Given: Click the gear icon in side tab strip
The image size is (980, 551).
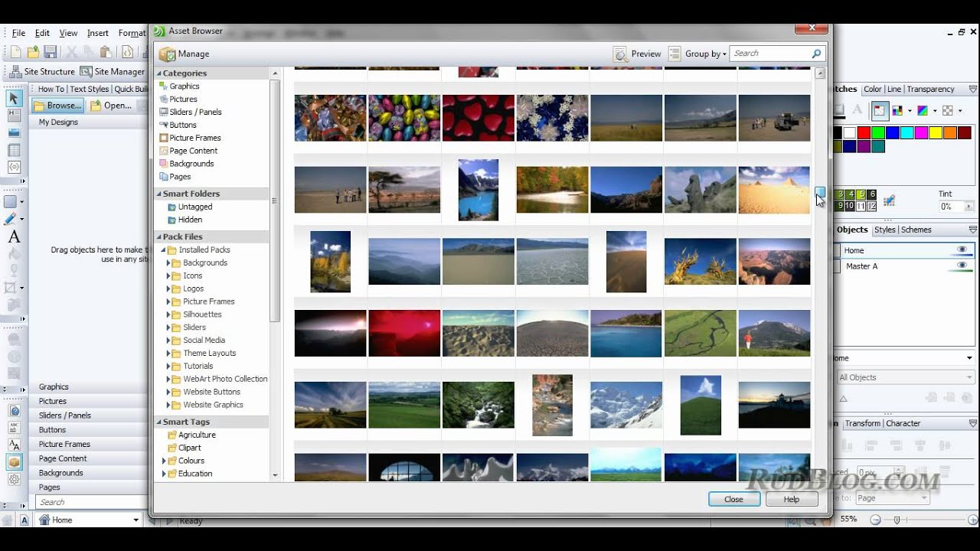Looking at the screenshot, I should pyautogui.click(x=14, y=479).
